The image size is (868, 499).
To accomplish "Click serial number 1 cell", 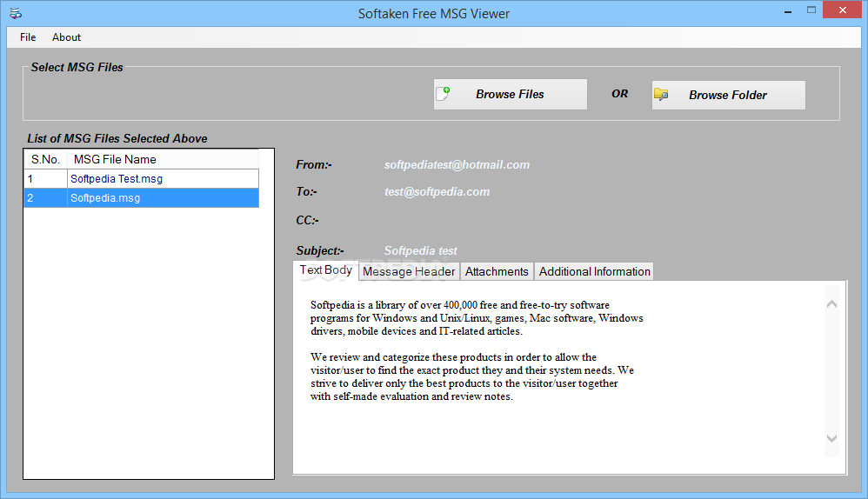I will click(45, 179).
